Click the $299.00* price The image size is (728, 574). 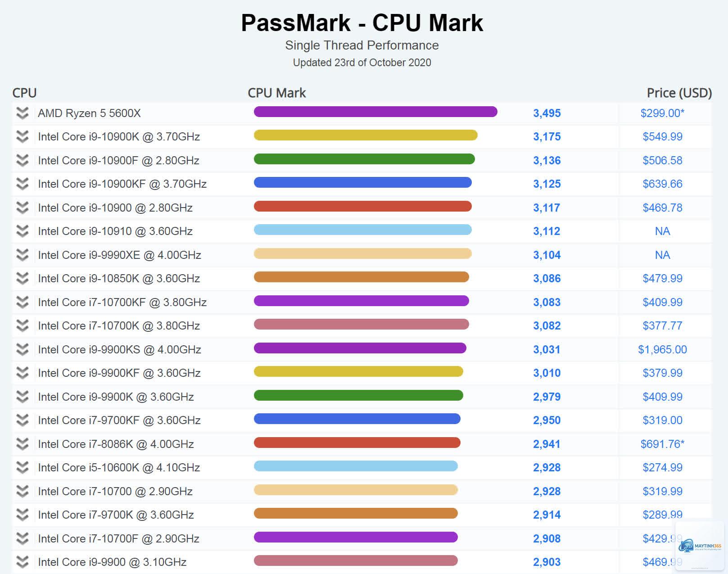(662, 113)
